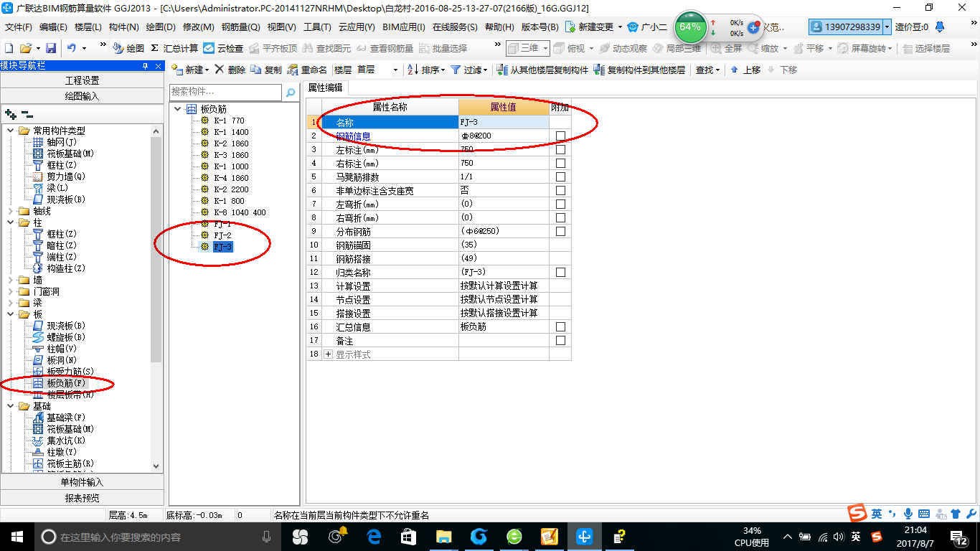The image size is (980, 551).
Task: Click the 工程设置 navigation button
Action: point(82,80)
